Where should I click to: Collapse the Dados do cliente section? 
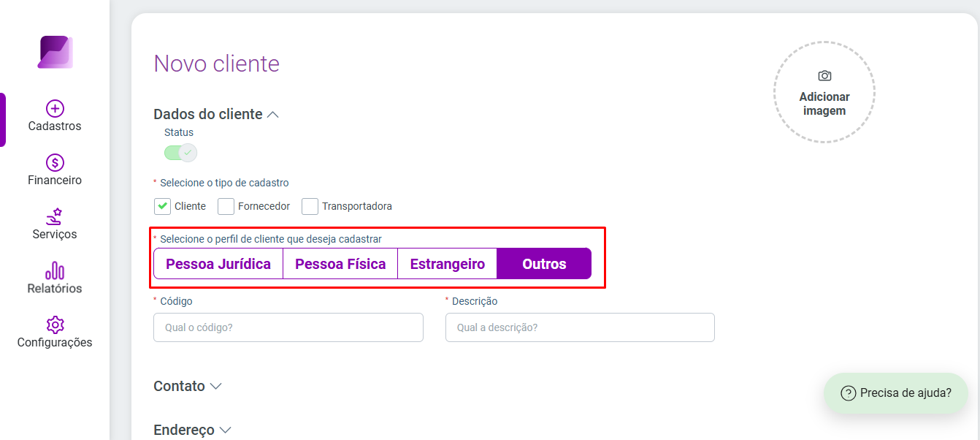(273, 115)
